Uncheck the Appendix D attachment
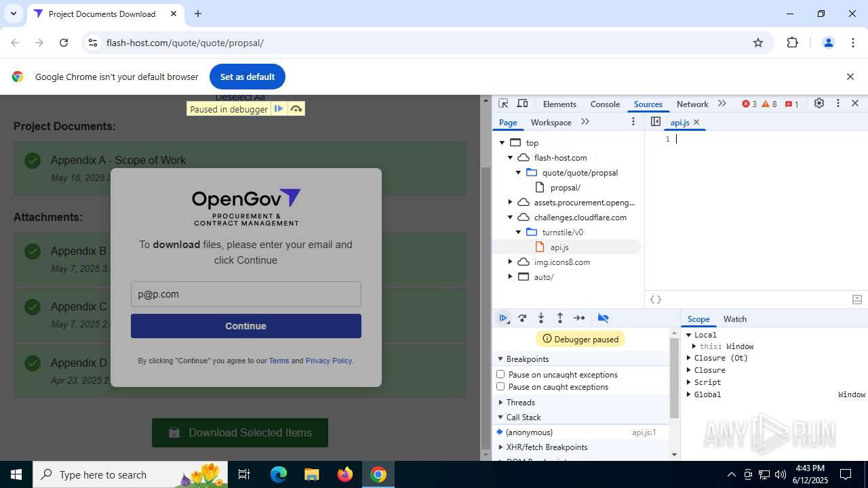Viewport: 868px width, 488px height. click(33, 363)
